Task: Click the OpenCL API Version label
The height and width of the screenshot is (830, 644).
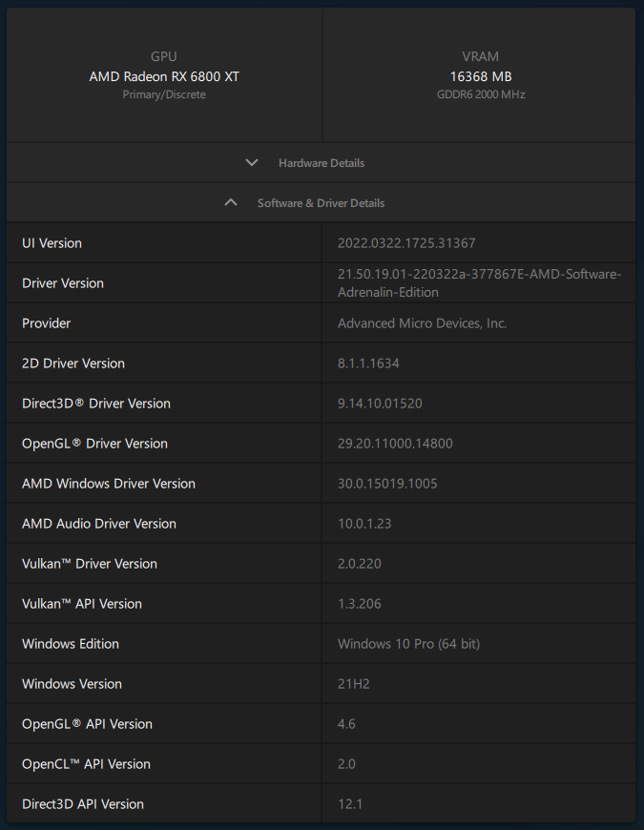Action: (86, 764)
